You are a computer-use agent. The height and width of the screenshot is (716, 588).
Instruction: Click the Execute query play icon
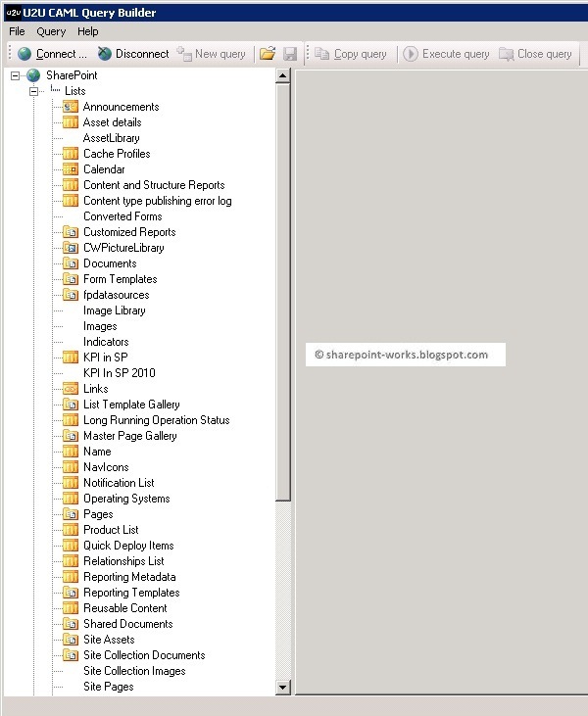point(411,54)
